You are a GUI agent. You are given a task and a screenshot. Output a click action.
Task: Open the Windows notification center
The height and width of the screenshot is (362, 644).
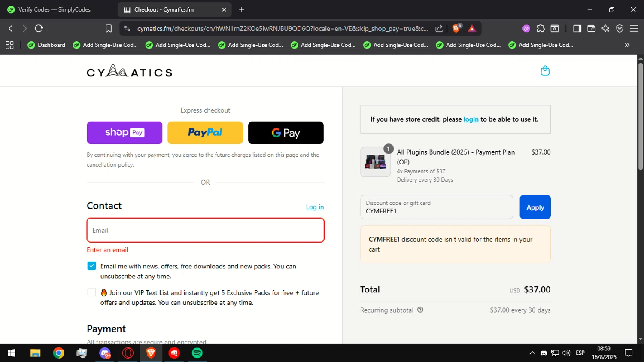[629, 353]
